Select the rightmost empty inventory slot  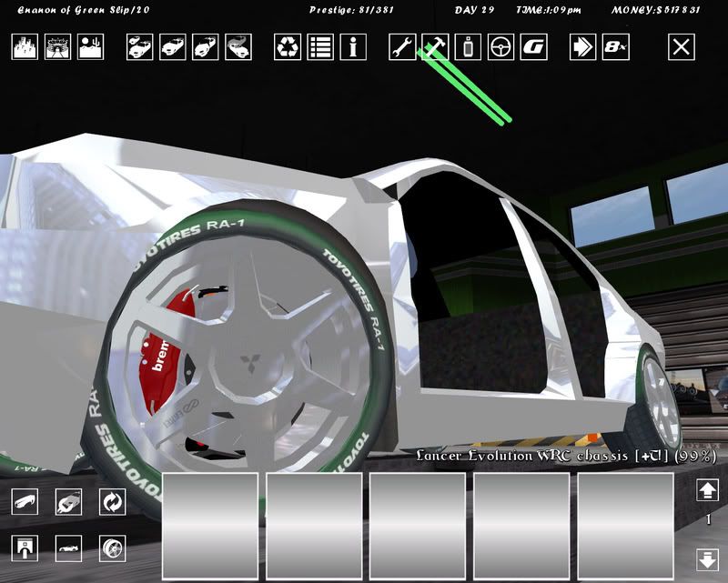625,526
